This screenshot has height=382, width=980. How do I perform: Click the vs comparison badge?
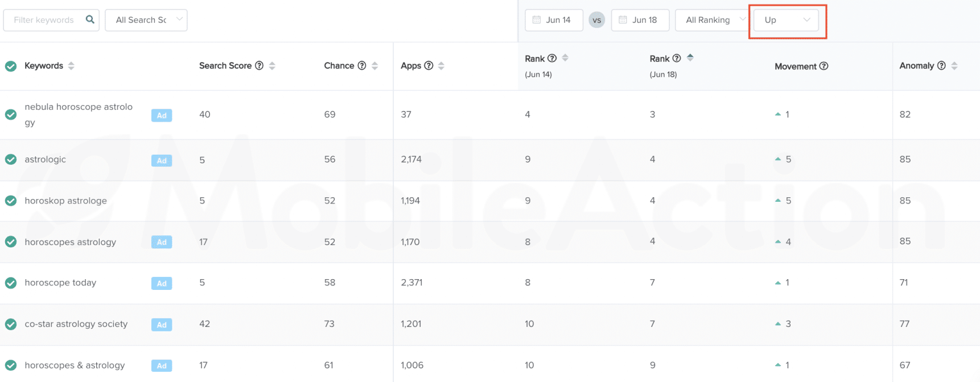pos(596,20)
